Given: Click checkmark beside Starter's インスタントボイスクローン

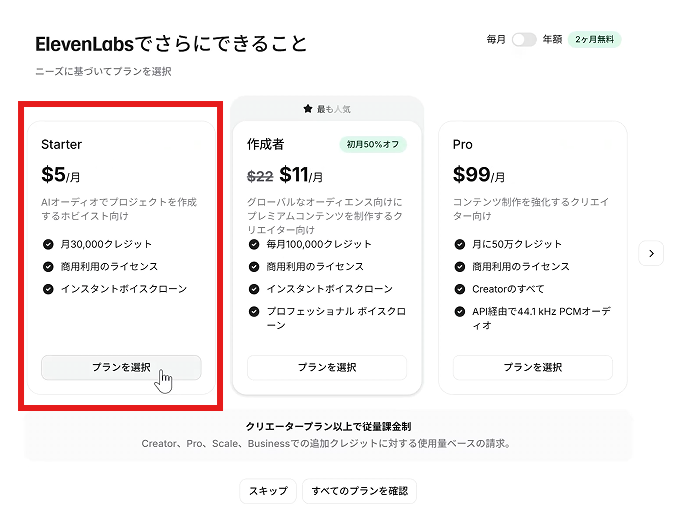Looking at the screenshot, I should tap(48, 289).
